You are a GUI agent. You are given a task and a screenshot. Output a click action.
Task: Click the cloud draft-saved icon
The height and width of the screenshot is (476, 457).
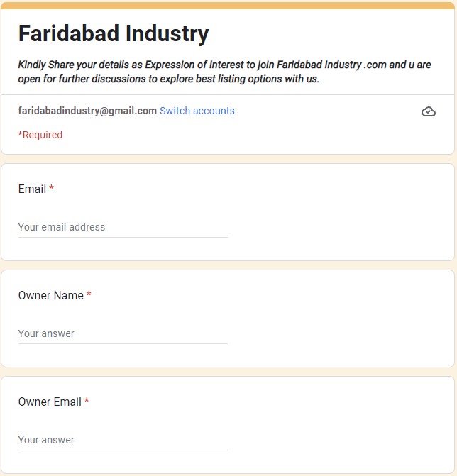click(429, 111)
